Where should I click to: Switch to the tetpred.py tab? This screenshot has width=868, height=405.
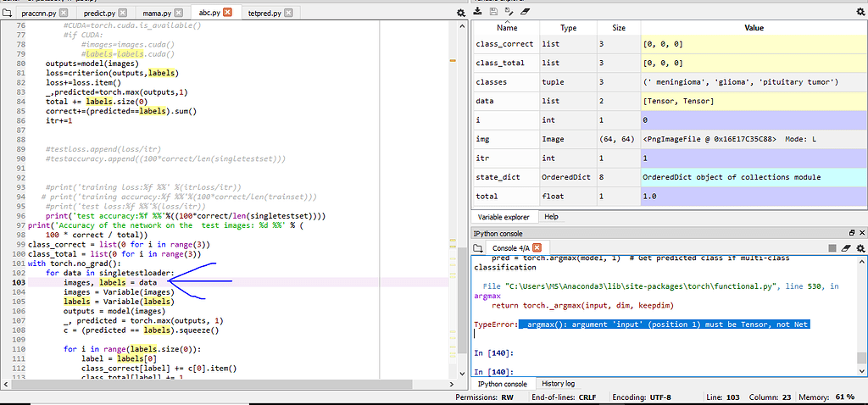[x=266, y=14]
